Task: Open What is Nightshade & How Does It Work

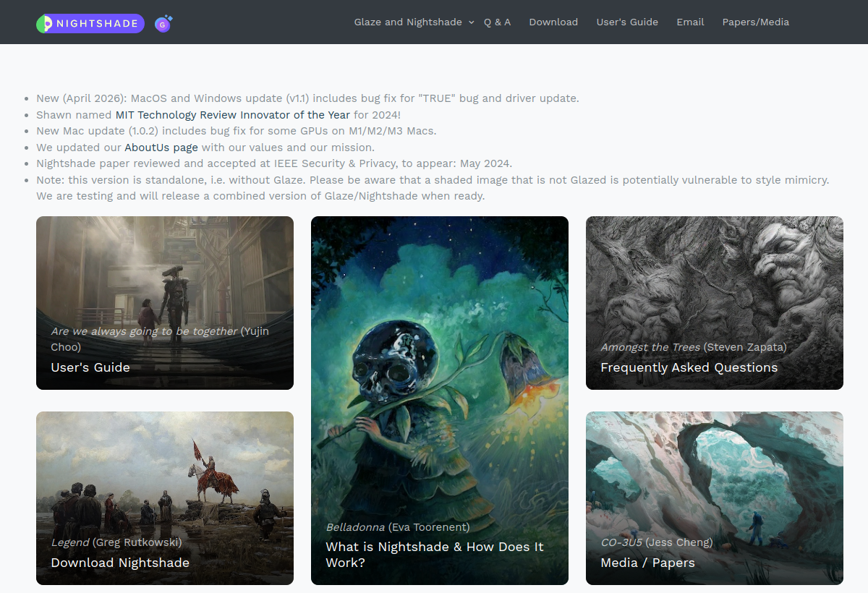Action: (x=435, y=555)
